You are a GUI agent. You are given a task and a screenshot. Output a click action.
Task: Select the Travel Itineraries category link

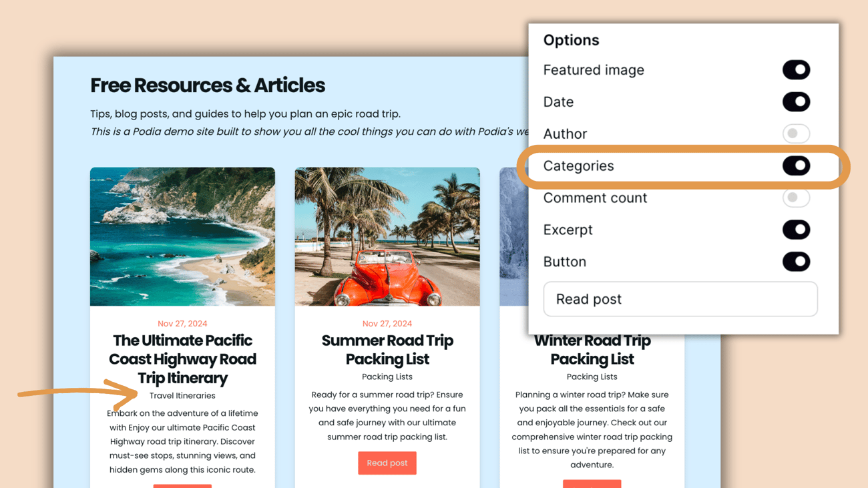tap(182, 396)
